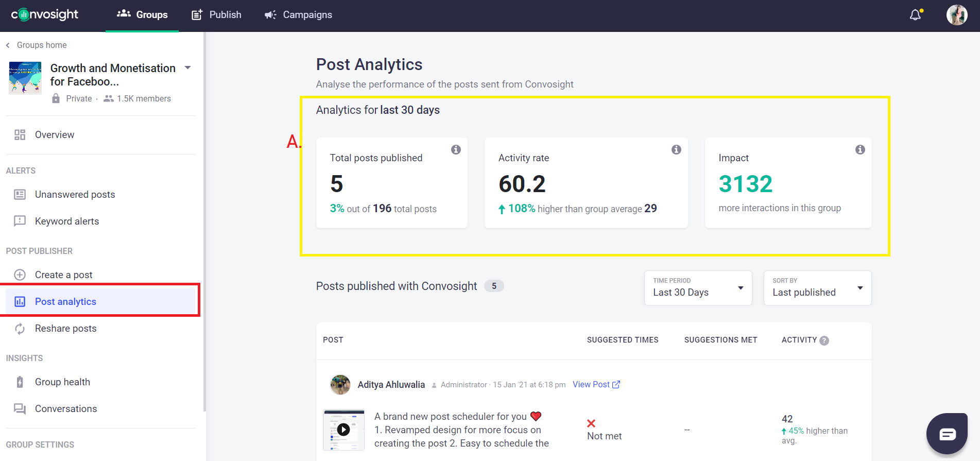Click the Group health battery icon
980x461 pixels.
coord(20,382)
